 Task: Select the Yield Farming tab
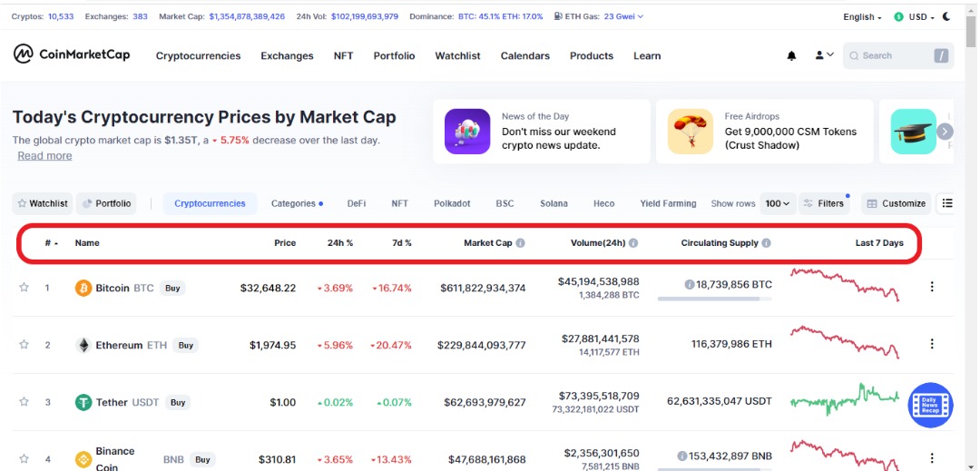click(668, 203)
